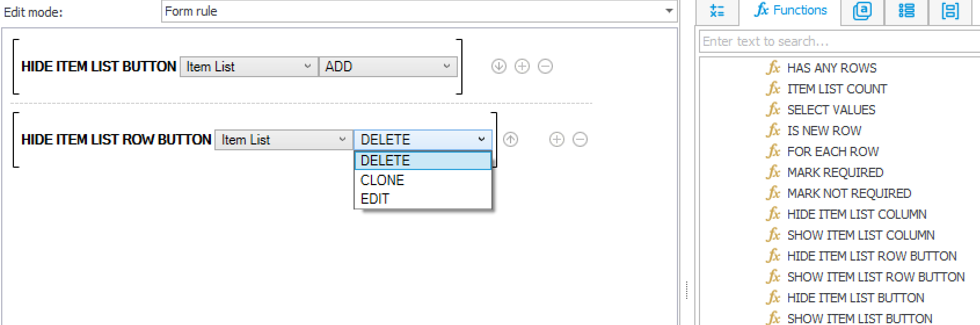This screenshot has height=325, width=980.
Task: Click the function search text field
Action: tap(840, 41)
